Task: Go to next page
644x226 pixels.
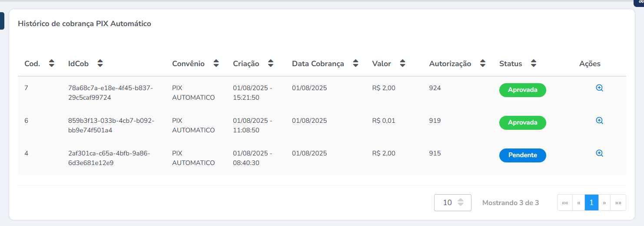Action: pyautogui.click(x=604, y=202)
